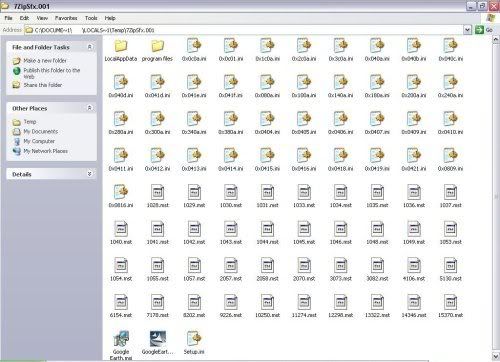Image resolution: width=500 pixels, height=362 pixels.
Task: Select the 0x280a.ini file icon
Action: (121, 119)
